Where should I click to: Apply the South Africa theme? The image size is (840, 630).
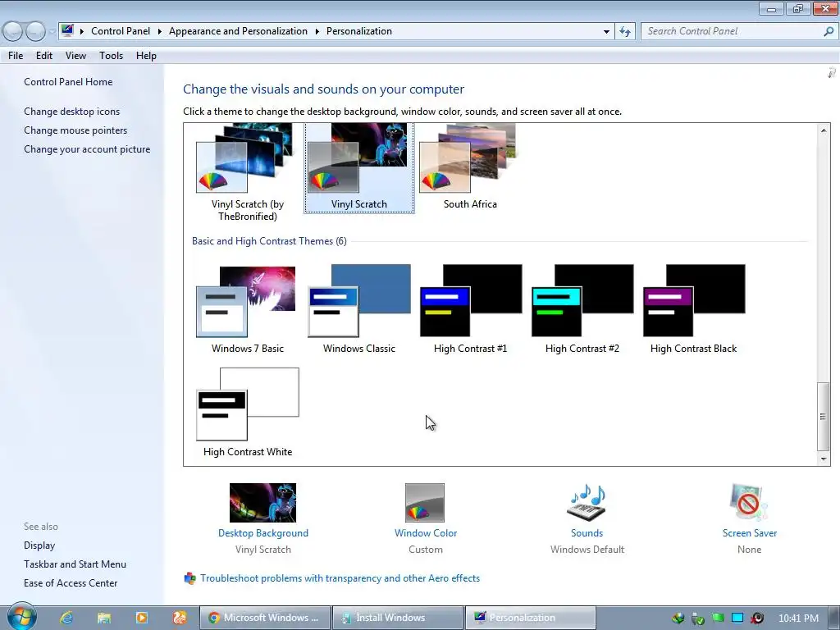pos(470,167)
